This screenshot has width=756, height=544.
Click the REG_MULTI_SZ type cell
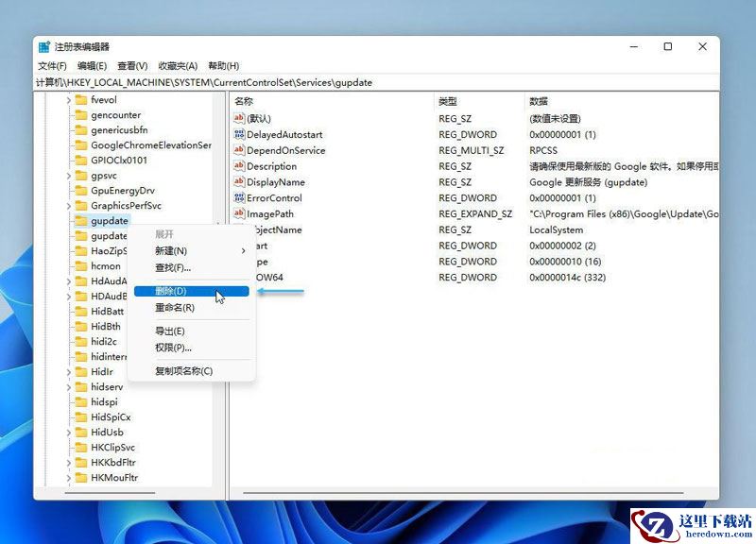471,150
